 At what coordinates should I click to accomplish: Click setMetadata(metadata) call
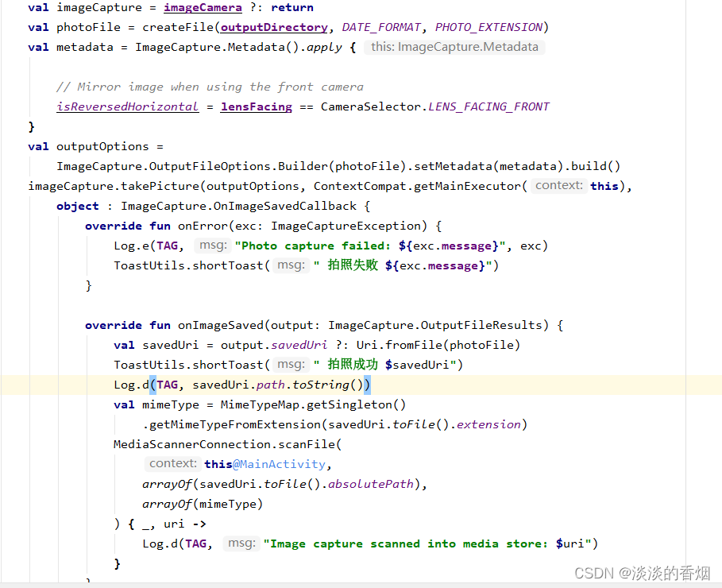pyautogui.click(x=488, y=166)
